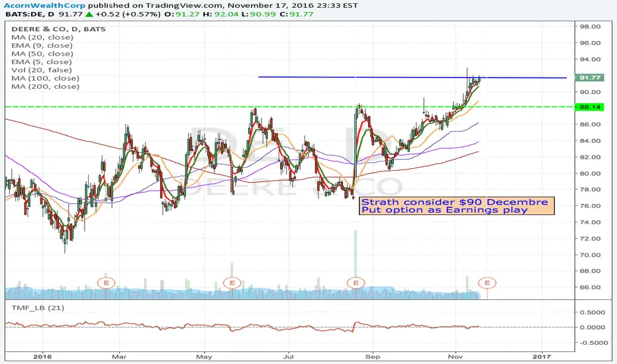Click the 91.77 current price tag on the axis
This screenshot has width=617, height=364.
pos(589,77)
